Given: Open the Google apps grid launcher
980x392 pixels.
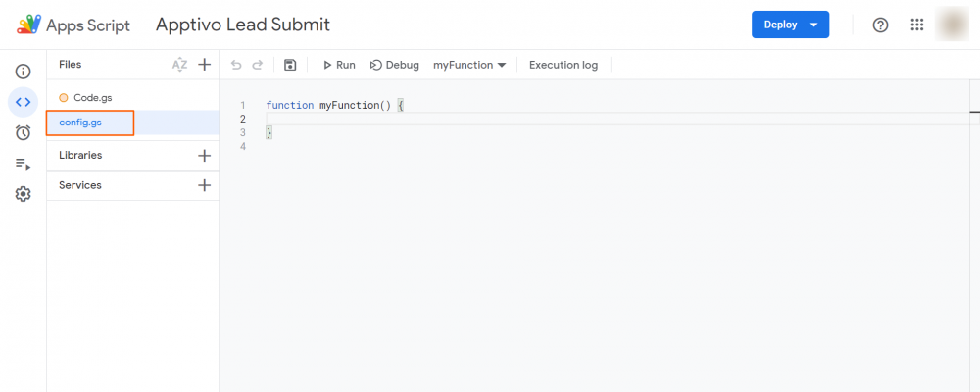Looking at the screenshot, I should pyautogui.click(x=917, y=24).
